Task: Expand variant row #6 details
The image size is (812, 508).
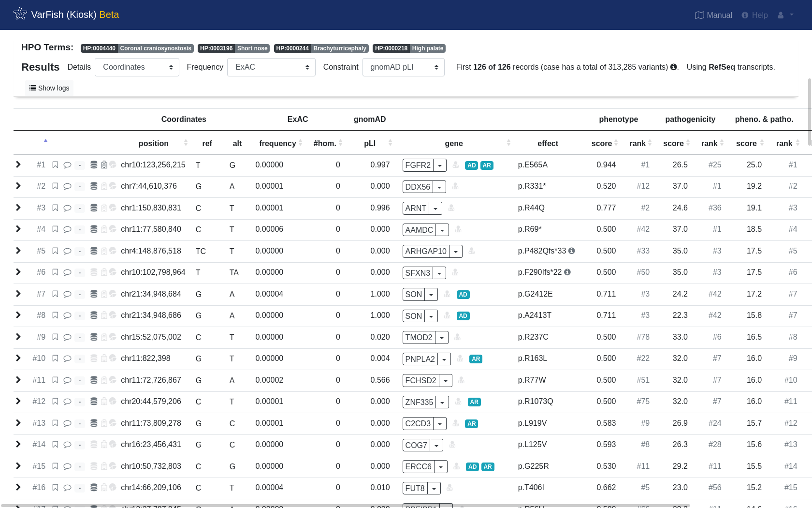Action: click(18, 272)
